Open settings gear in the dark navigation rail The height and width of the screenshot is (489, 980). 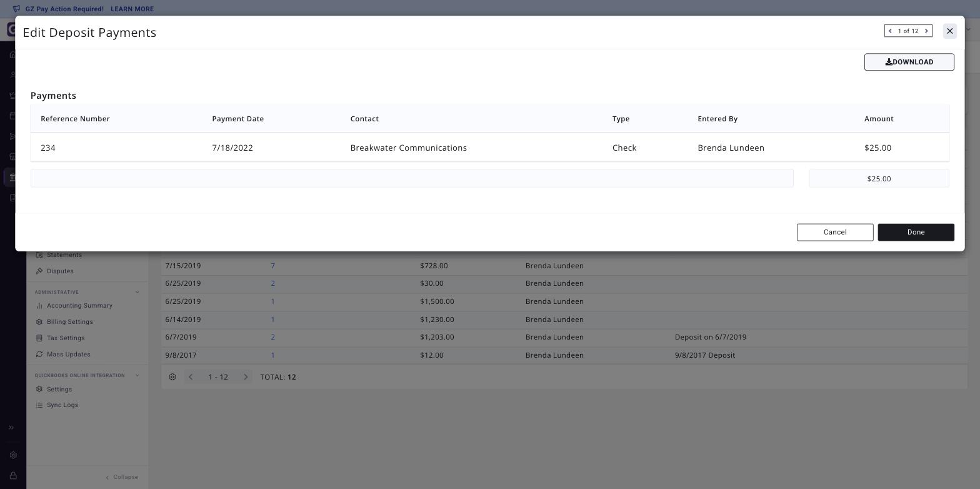coord(13,455)
